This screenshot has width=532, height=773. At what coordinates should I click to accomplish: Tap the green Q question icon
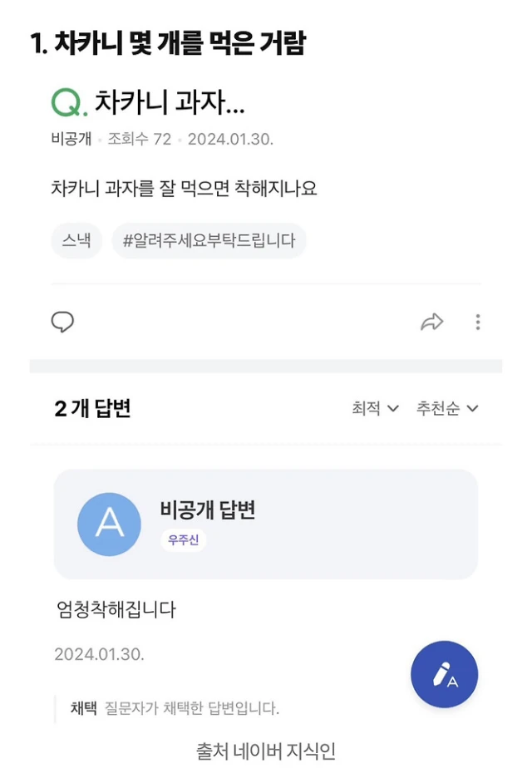click(70, 103)
